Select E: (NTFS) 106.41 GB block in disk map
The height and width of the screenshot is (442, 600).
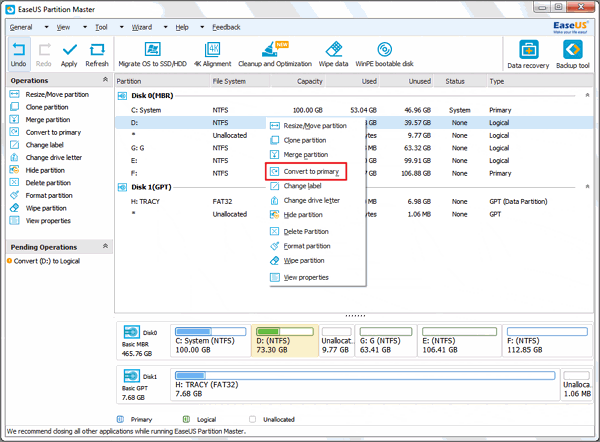(x=460, y=341)
